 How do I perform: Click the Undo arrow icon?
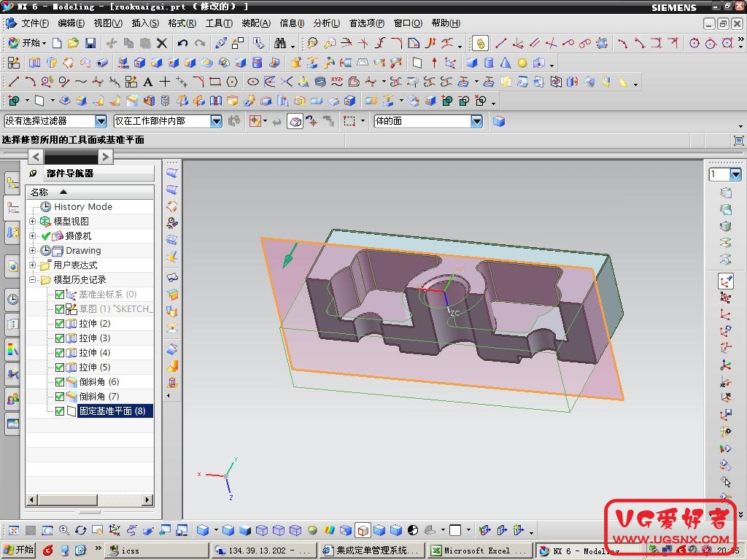coord(182,43)
